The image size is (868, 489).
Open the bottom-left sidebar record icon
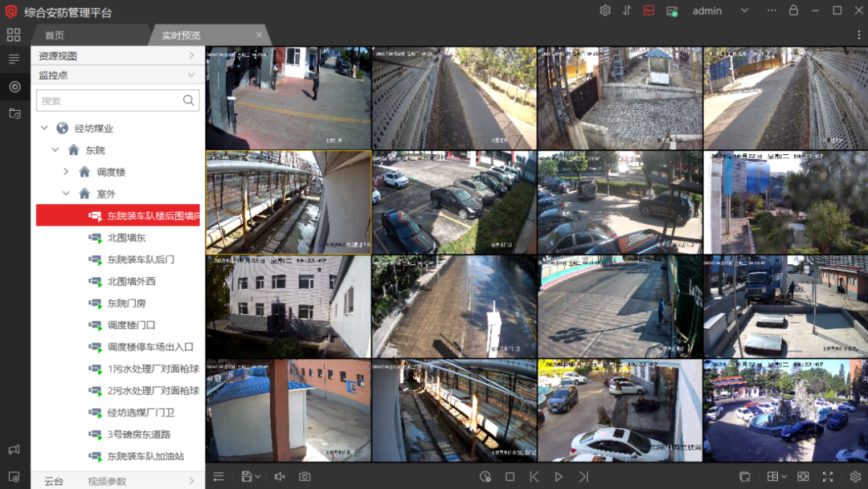pyautogui.click(x=14, y=476)
